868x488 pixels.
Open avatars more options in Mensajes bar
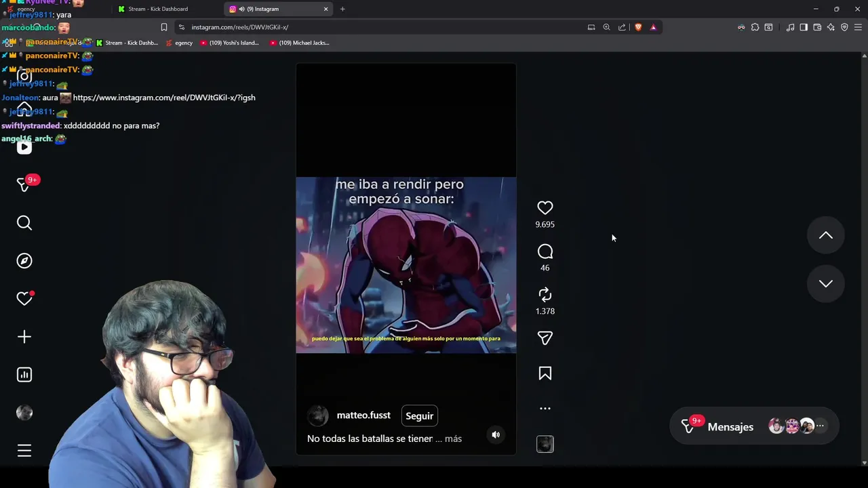[820, 426]
